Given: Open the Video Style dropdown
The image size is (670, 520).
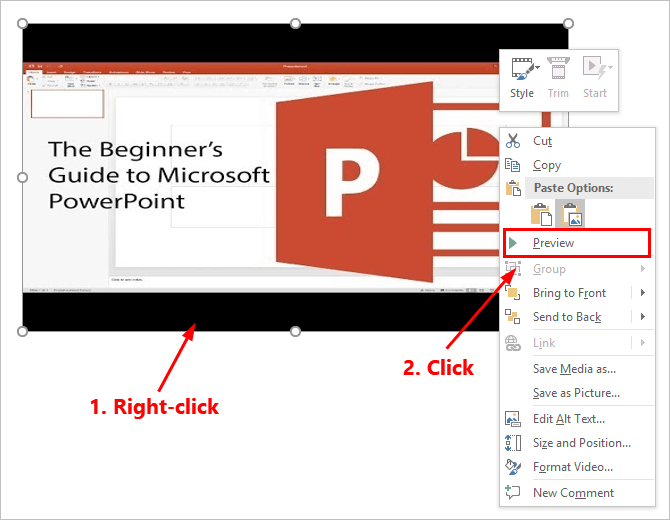Looking at the screenshot, I should coord(522,77).
